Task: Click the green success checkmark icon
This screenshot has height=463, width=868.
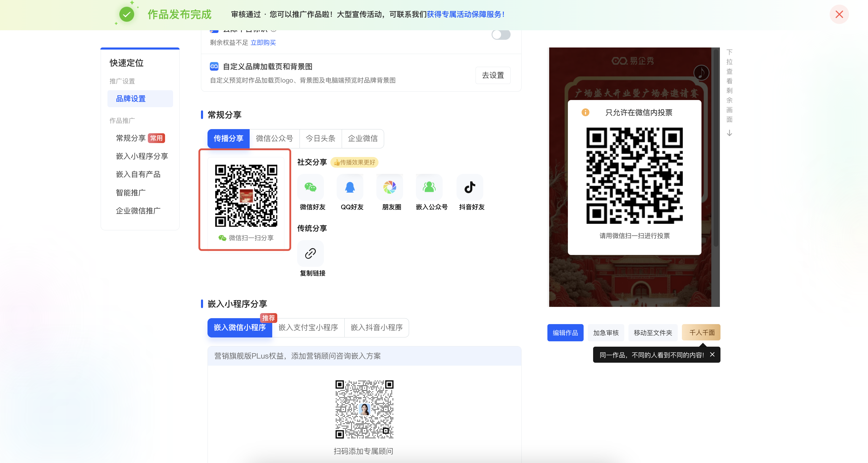Action: 127,15
